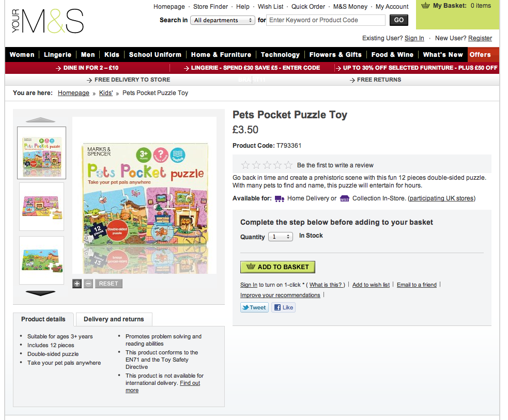Open the Men menu
This screenshot has width=508, height=420.
pyautogui.click(x=88, y=55)
